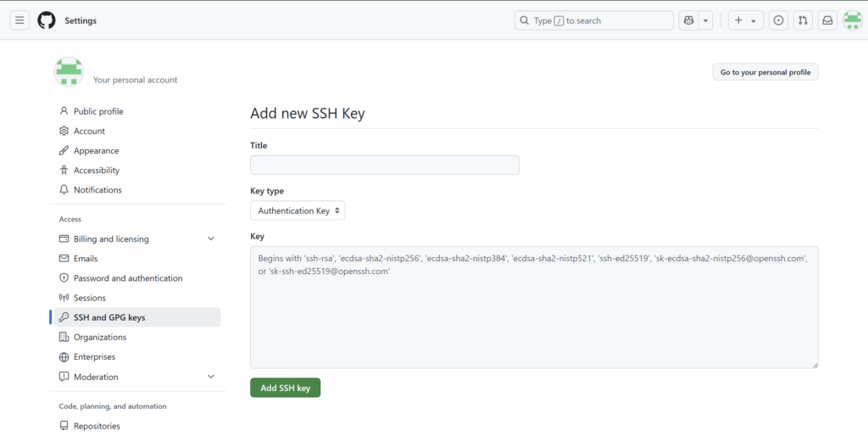868x437 pixels.
Task: Click the search bar in header
Action: coord(593,20)
